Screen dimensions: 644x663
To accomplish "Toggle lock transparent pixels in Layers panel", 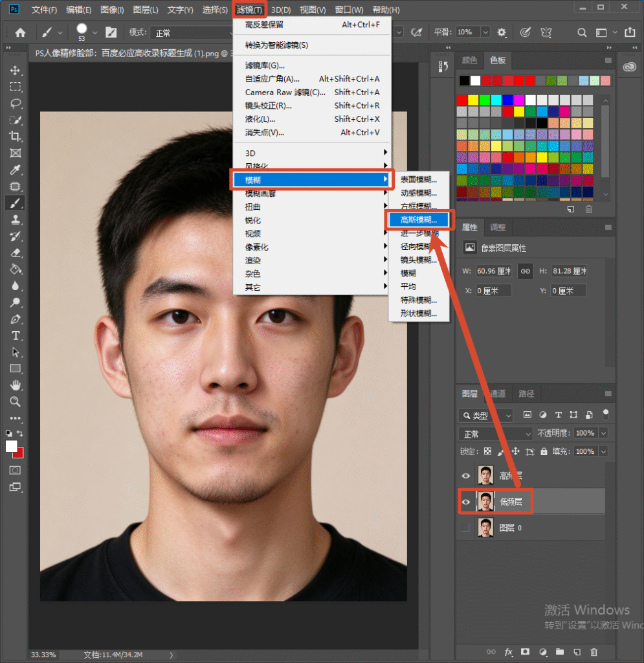I will [487, 451].
